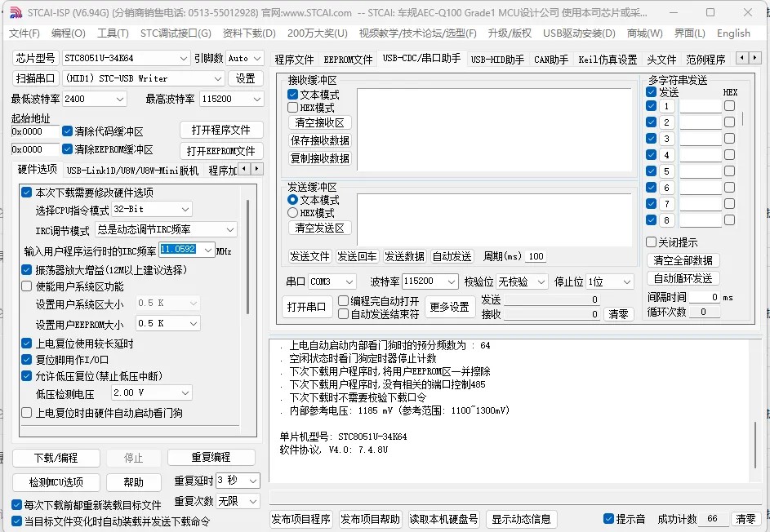Image resolution: width=770 pixels, height=532 pixels.
Task: Click 读取本机硬盘号 button
Action: point(443,519)
